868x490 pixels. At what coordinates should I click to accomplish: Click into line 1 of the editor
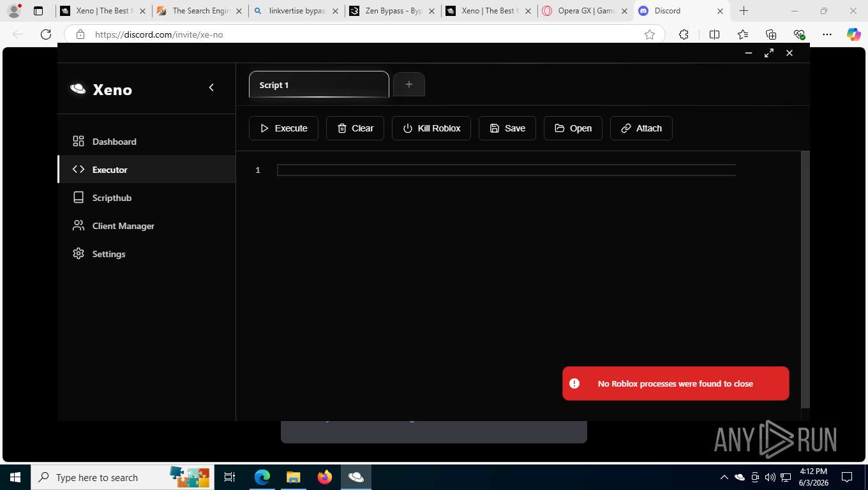coord(507,170)
